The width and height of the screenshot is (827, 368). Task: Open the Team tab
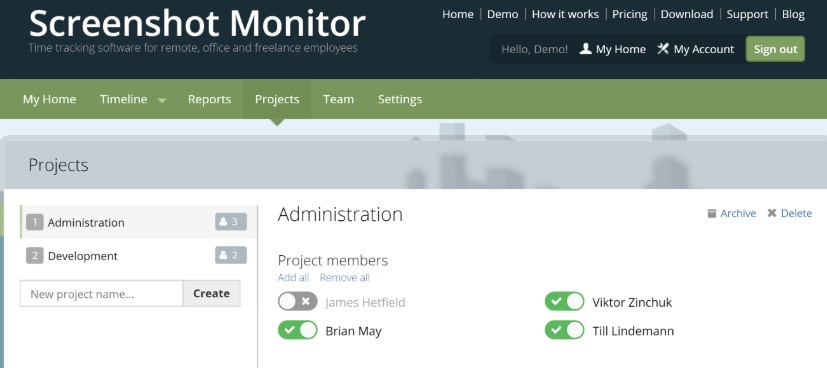[x=338, y=99]
